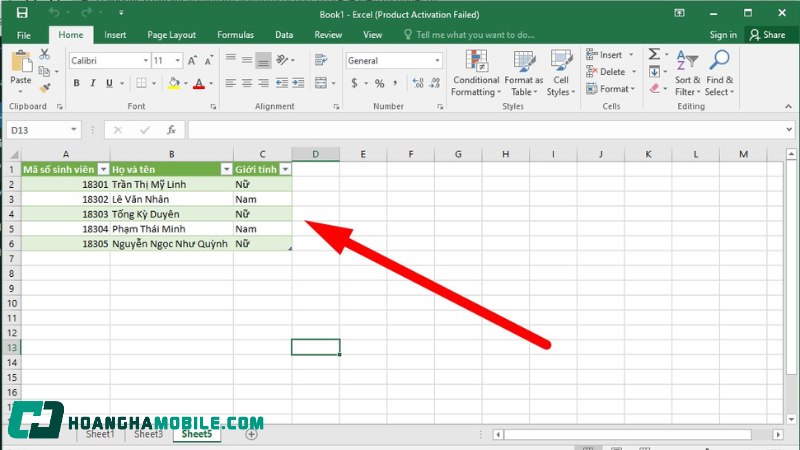This screenshot has height=450, width=800.
Task: Open Find & Select menu
Action: coord(719,73)
